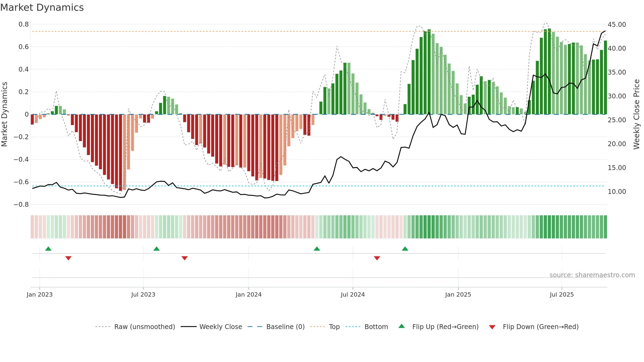
Task: Click the 0.2 left axis tick label
Action: (24, 92)
